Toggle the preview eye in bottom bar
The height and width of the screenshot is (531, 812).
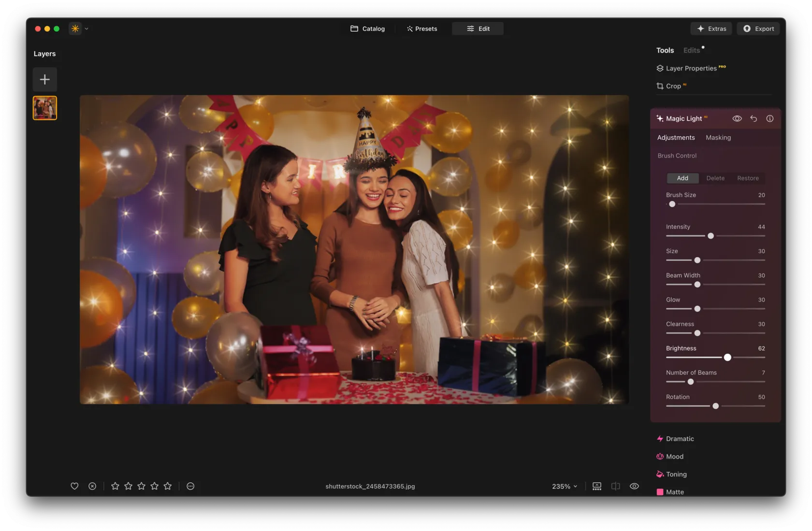tap(634, 486)
